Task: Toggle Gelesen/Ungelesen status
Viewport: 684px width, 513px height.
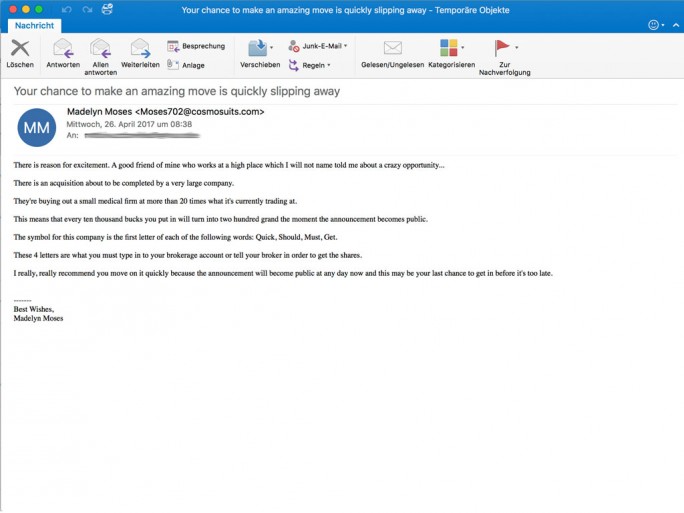Action: pyautogui.click(x=393, y=54)
